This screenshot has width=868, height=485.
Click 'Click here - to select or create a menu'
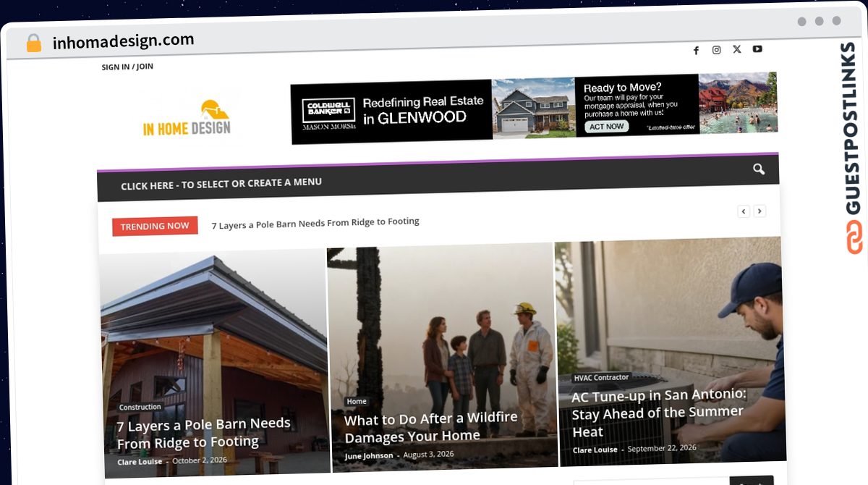click(221, 184)
